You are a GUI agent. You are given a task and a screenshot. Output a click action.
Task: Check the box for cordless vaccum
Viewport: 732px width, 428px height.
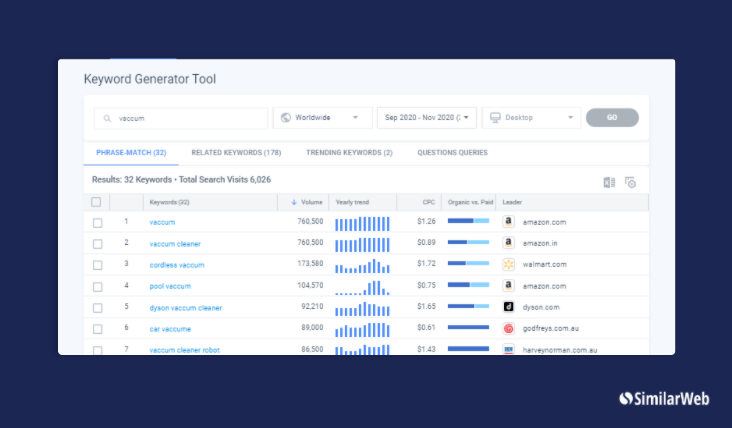point(98,265)
